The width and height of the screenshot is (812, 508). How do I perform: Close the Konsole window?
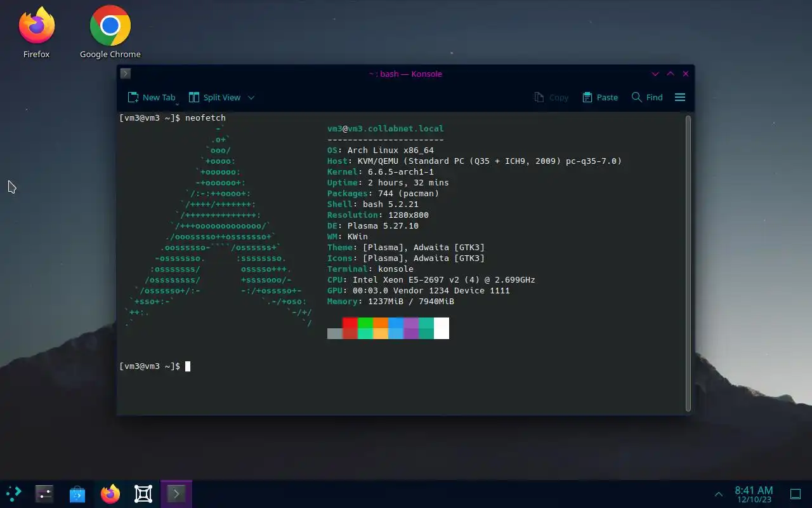click(686, 74)
